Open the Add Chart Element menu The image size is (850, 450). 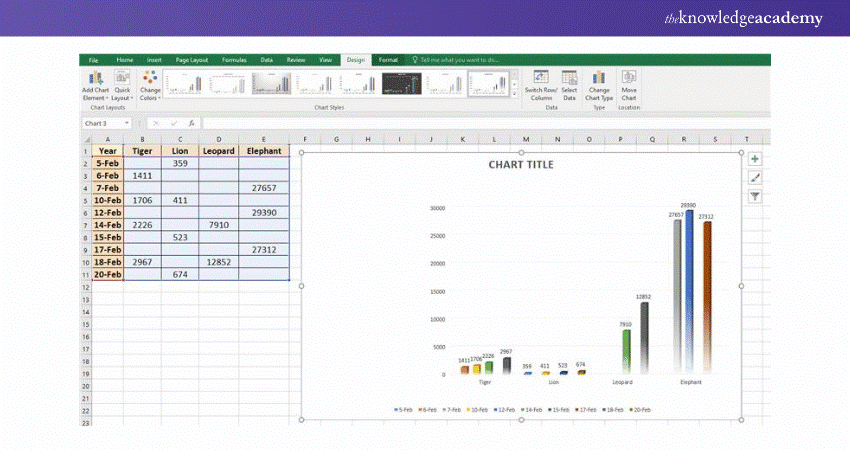tap(96, 86)
